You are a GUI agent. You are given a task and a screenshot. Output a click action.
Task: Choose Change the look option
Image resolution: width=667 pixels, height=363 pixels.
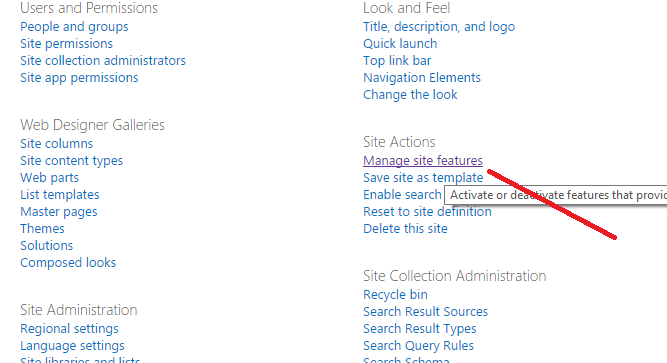(x=410, y=95)
